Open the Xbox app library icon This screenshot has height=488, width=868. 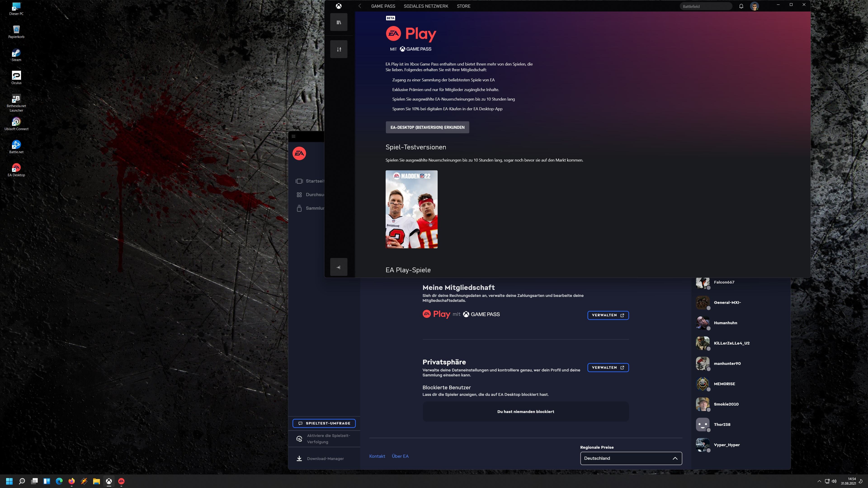pos(339,23)
